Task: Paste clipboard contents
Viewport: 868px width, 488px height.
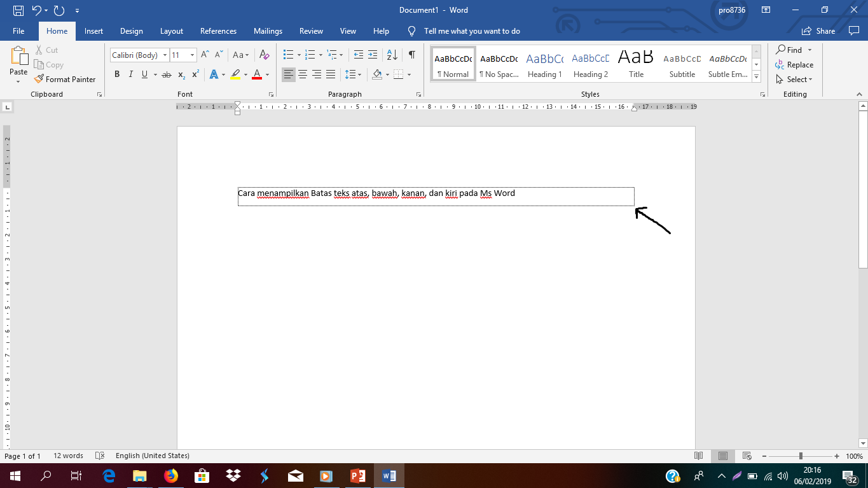Action: (18, 61)
